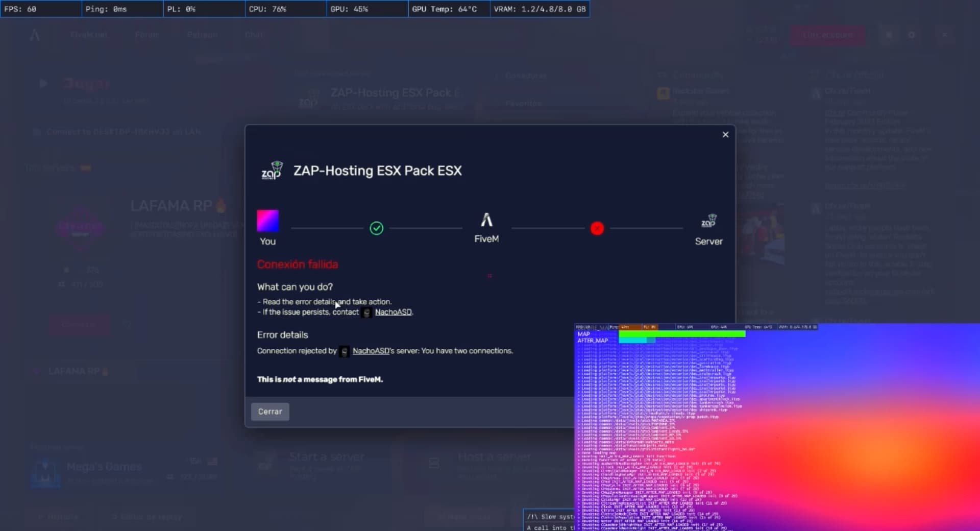Click the red failed connection indicator
The height and width of the screenshot is (531, 980).
pos(597,228)
